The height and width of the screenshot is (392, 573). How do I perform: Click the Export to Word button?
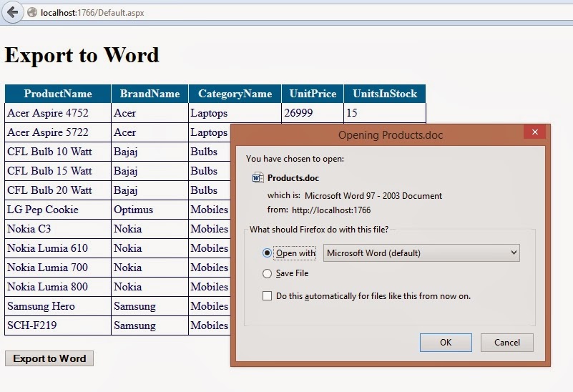tap(49, 358)
